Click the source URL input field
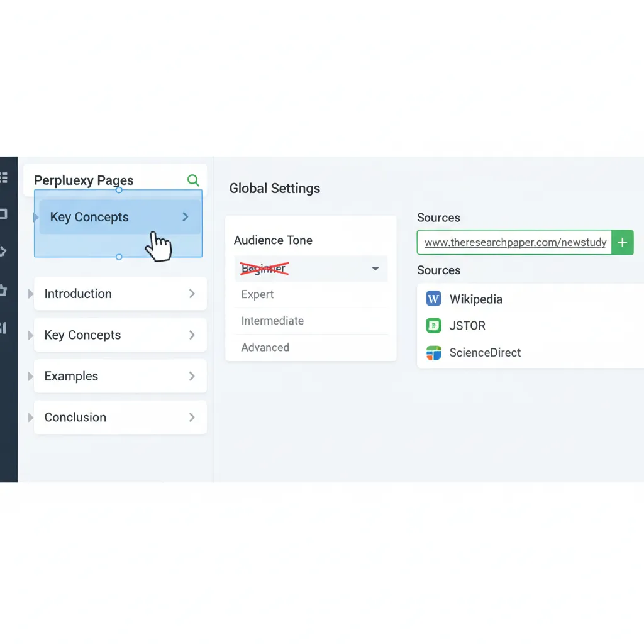The width and height of the screenshot is (644, 644). [516, 242]
